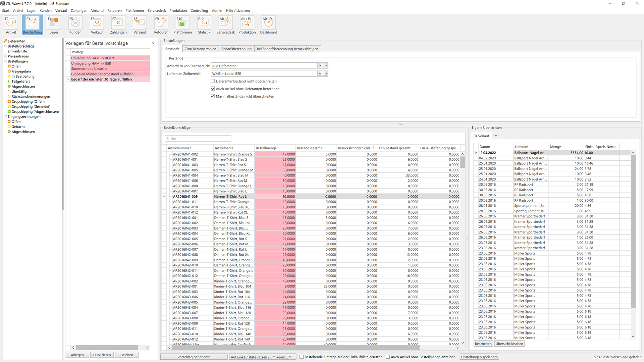
Task: Open the Kunden toolbar icon
Action: click(x=75, y=25)
